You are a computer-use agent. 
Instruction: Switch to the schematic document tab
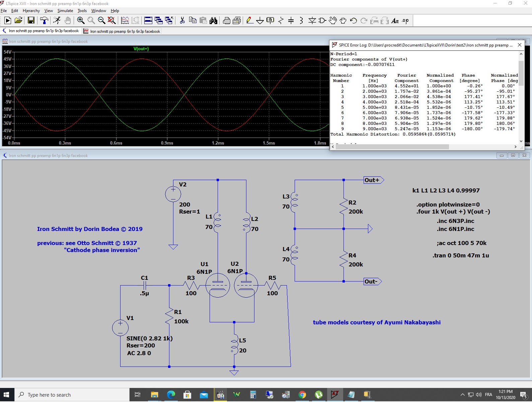tap(41, 31)
